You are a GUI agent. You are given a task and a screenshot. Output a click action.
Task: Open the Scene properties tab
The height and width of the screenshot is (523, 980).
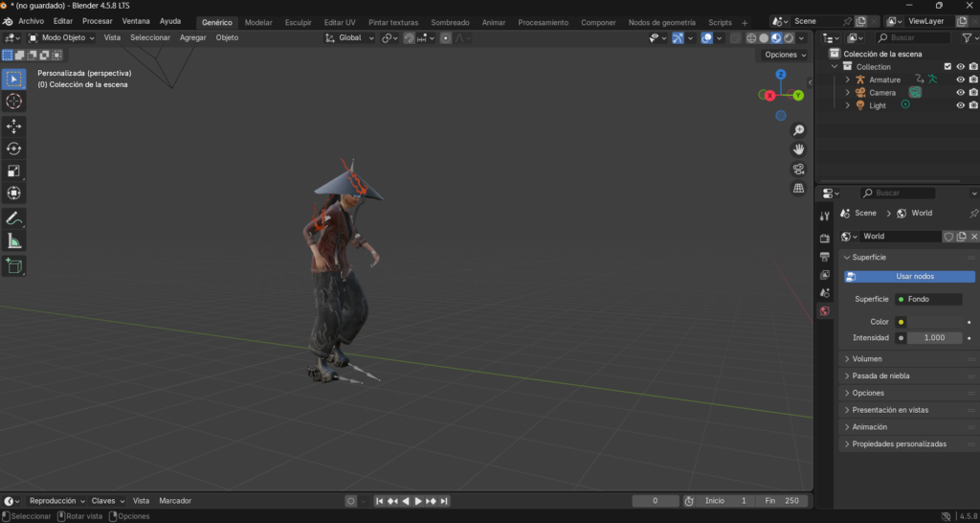point(824,293)
